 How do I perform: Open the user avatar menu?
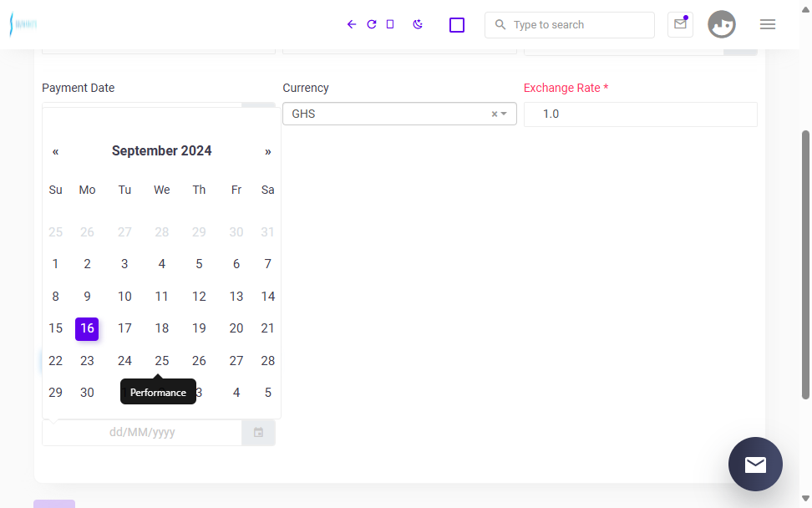coord(722,24)
